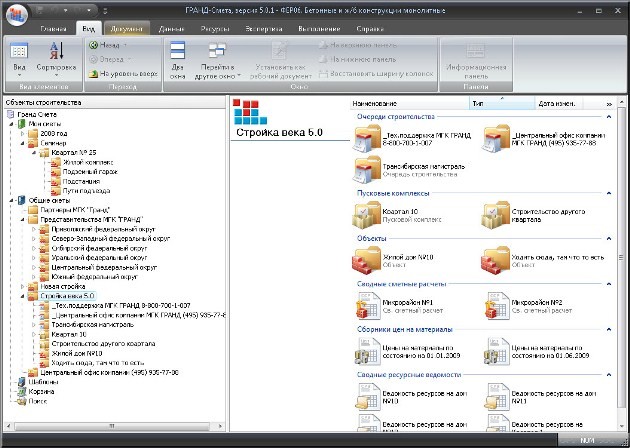This screenshot has height=448, width=630.
Task: Click На уровень вверх button
Action: coord(123,74)
